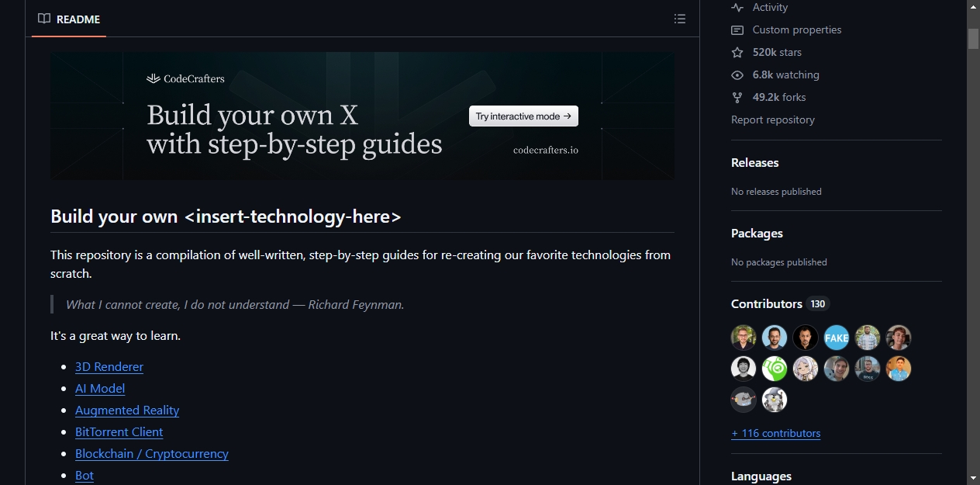Click the Activity pulse icon

[737, 7]
